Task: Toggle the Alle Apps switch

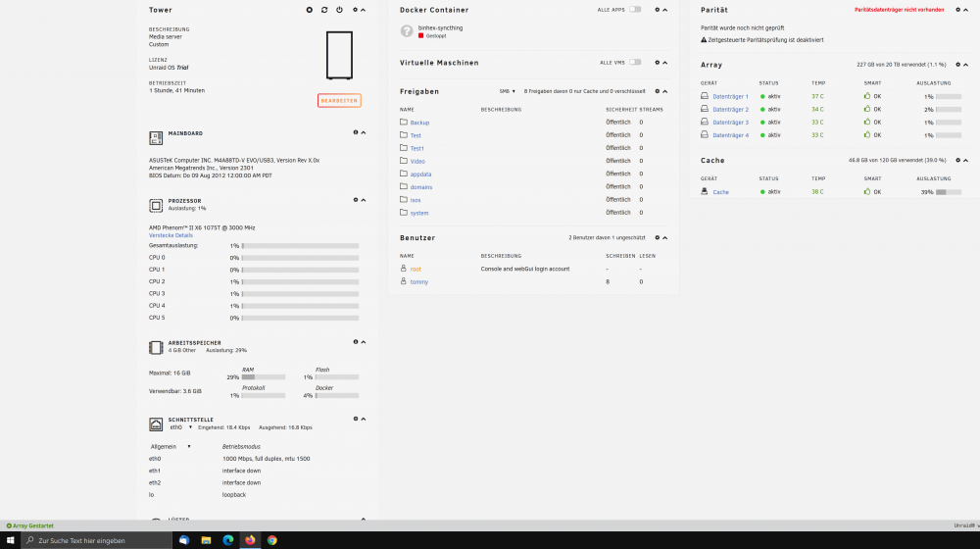Action: (x=635, y=10)
